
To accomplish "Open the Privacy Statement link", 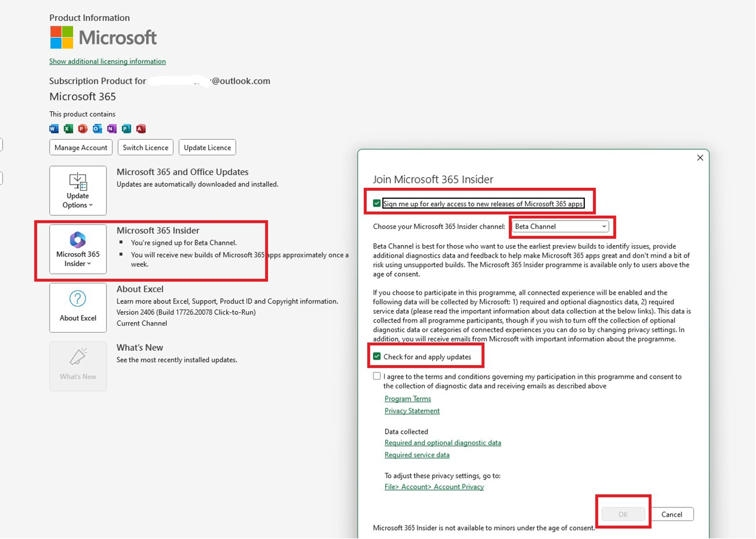I will [x=412, y=411].
